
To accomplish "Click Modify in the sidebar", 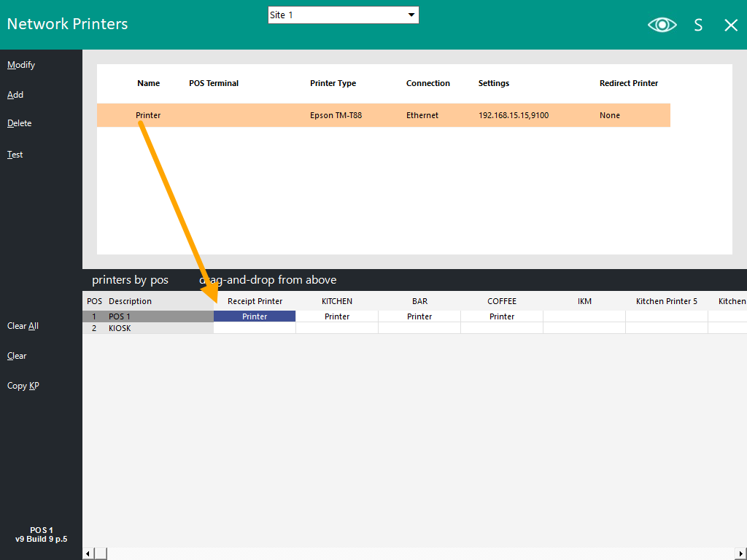I will (21, 64).
